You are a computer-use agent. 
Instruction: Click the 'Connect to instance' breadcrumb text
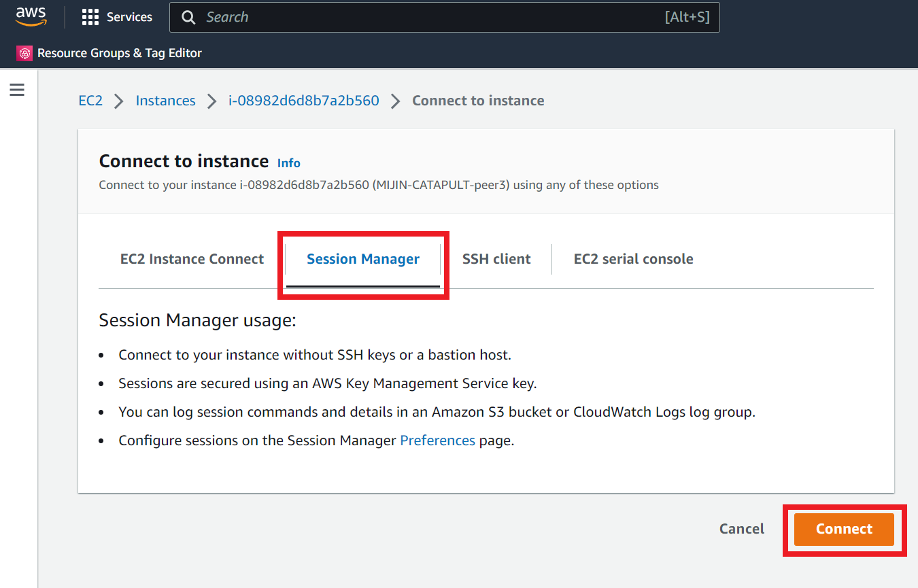coord(478,101)
